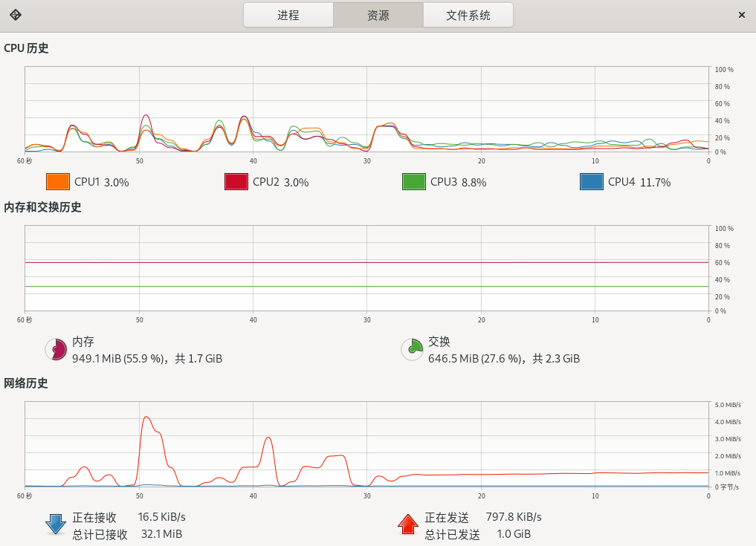
Task: Click the blue CPU4 color swatch
Action: [591, 181]
